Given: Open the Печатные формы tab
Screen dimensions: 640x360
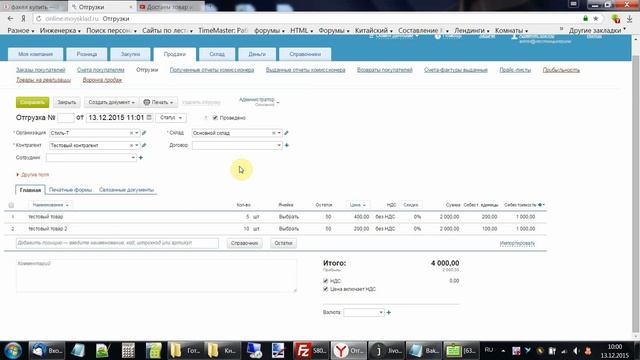Looking at the screenshot, I should [x=70, y=190].
